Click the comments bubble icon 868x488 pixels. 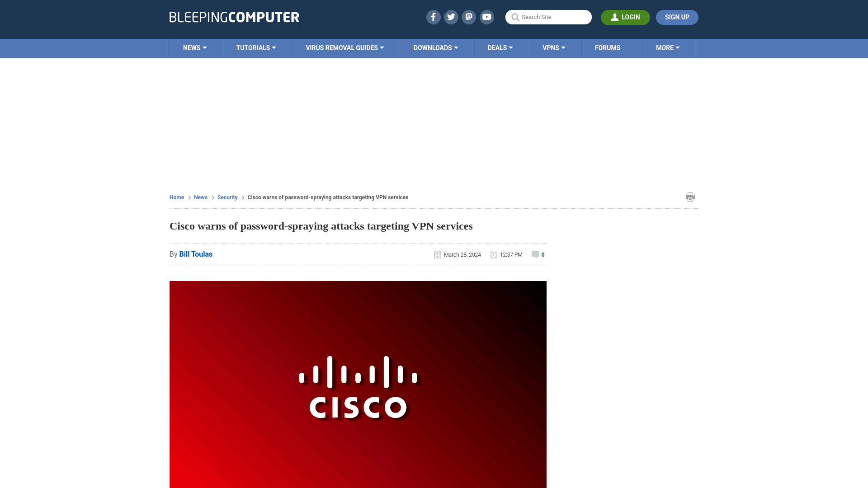(x=535, y=254)
